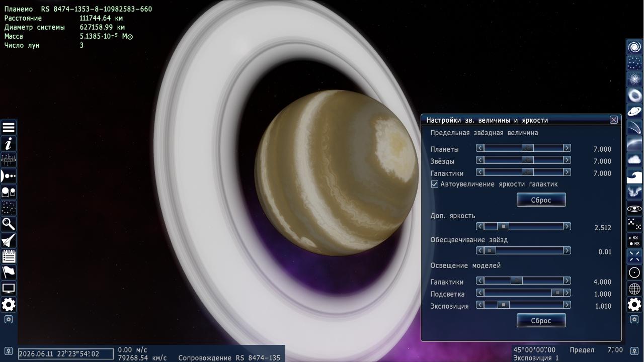Decrease Галактики magnitude with left arrow
Screen dimensions: 644x362
click(x=480, y=172)
